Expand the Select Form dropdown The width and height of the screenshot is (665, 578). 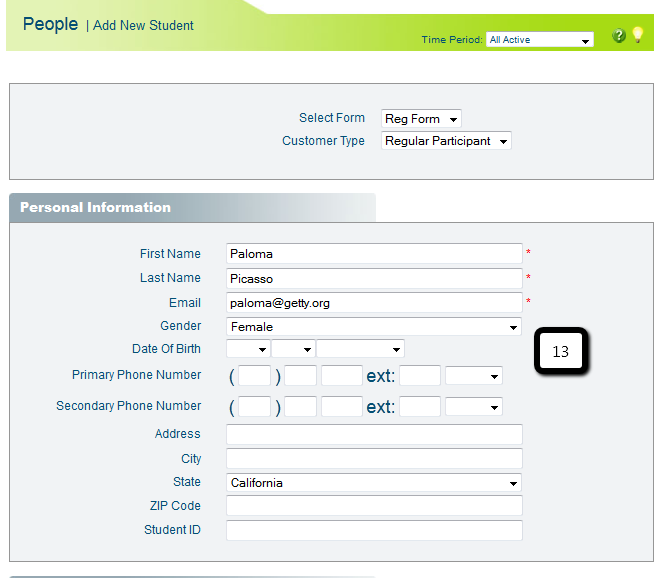coord(421,119)
